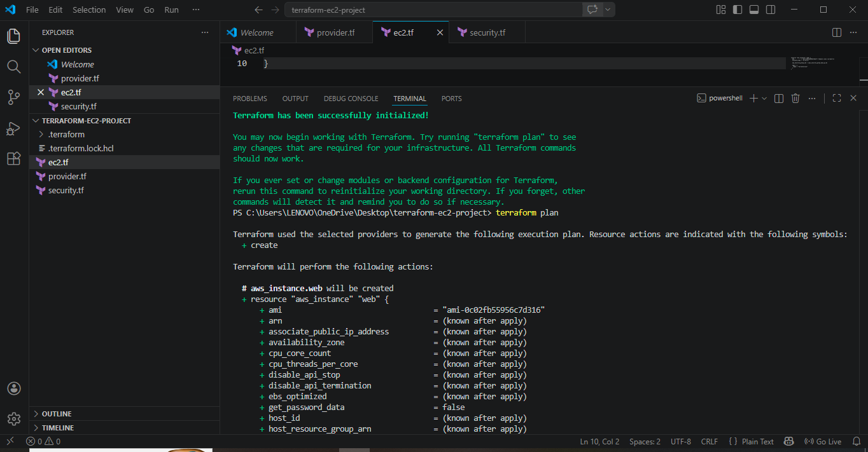Expand the .terraform folder

tap(66, 134)
